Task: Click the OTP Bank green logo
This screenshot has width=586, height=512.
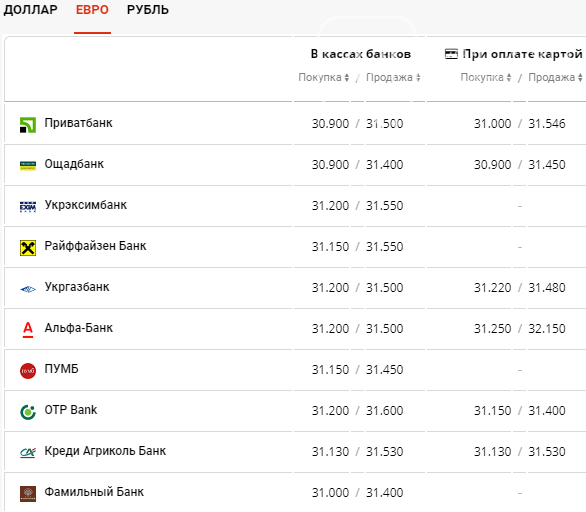Action: coord(28,412)
